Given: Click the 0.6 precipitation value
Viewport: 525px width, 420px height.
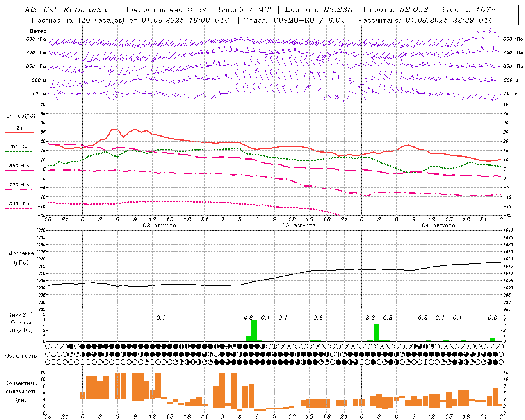Looking at the screenshot, I should click(492, 317).
